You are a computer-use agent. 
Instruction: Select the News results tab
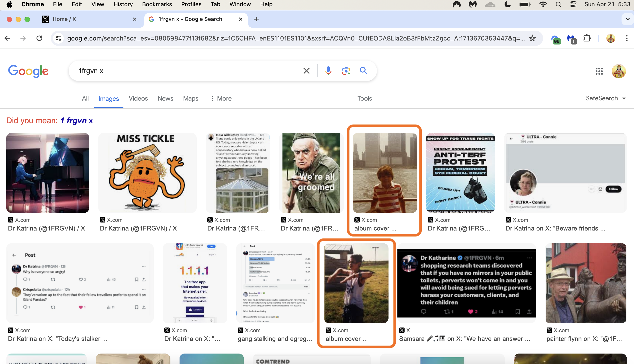pos(165,98)
